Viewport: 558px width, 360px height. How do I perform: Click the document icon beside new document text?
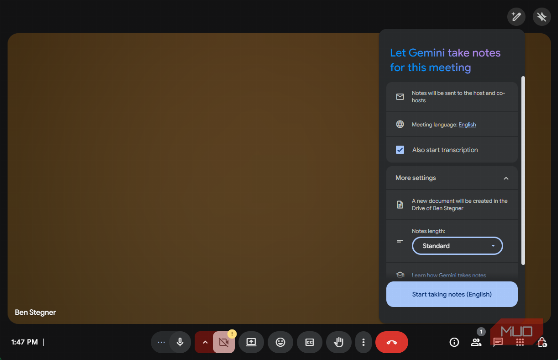pos(400,205)
